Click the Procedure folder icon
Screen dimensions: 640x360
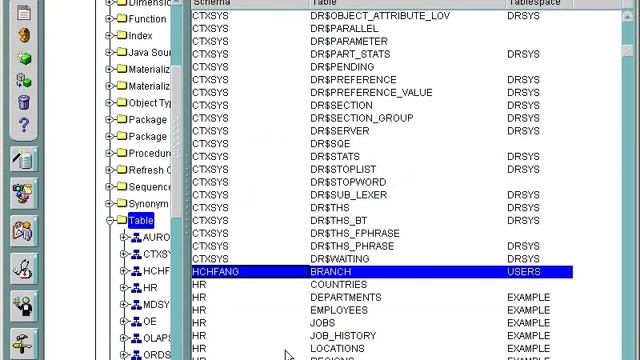(122, 153)
